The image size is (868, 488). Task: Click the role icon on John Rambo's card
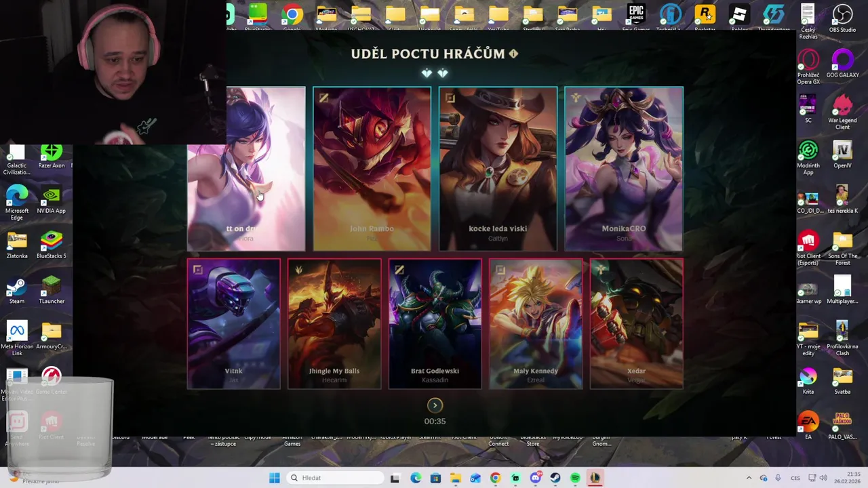(323, 98)
